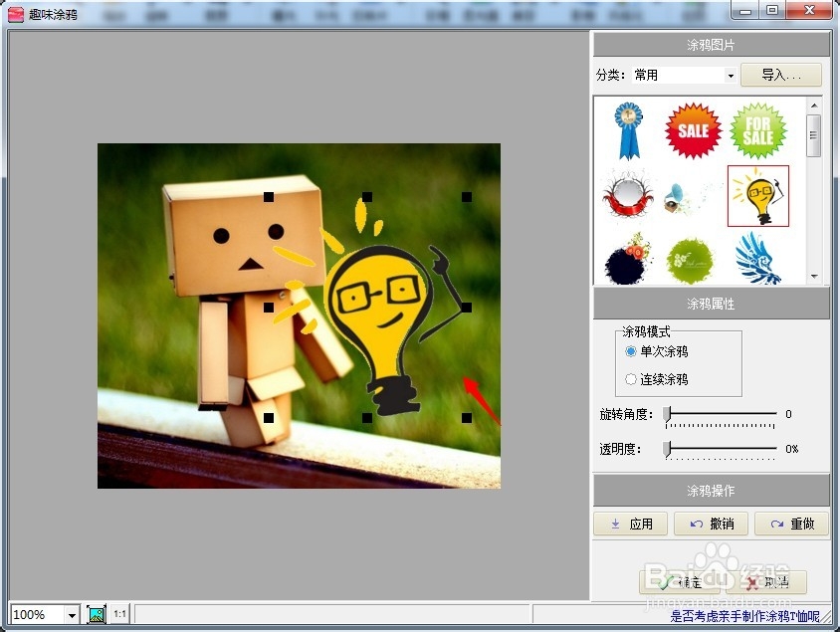The height and width of the screenshot is (632, 840).
Task: Click the 重做 redo button
Action: coord(792,524)
